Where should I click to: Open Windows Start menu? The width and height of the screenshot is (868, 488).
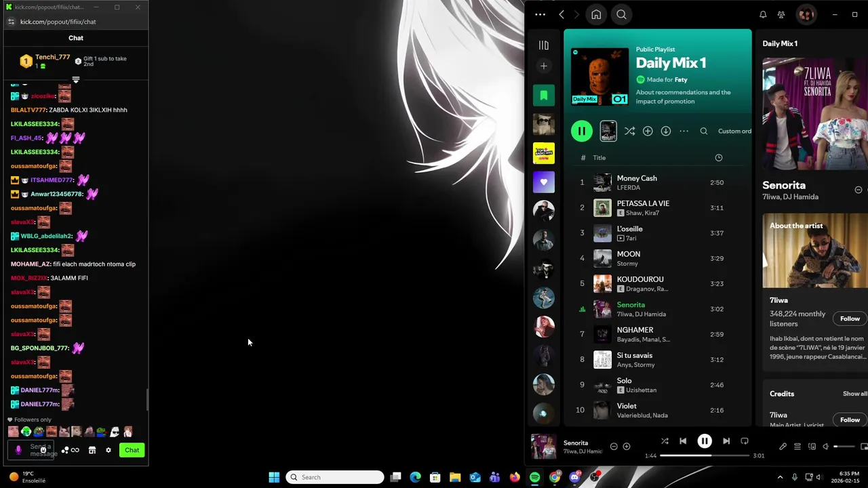point(274,477)
